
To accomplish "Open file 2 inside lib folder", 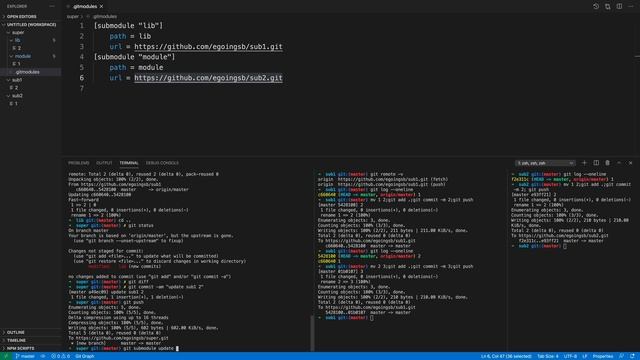I will 31,48.
